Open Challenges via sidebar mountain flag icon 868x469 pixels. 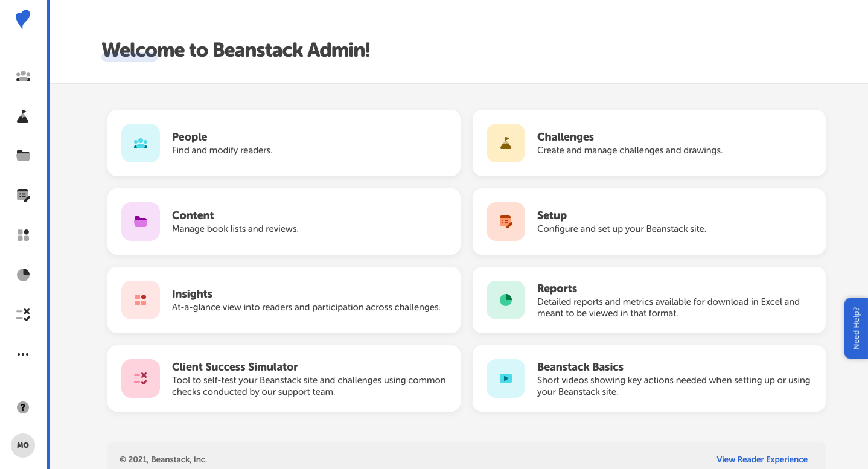tap(23, 116)
